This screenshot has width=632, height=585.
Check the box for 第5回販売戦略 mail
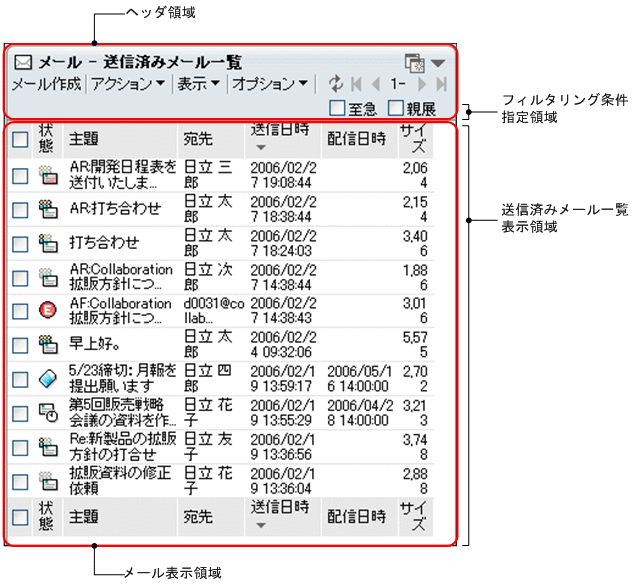(20, 414)
